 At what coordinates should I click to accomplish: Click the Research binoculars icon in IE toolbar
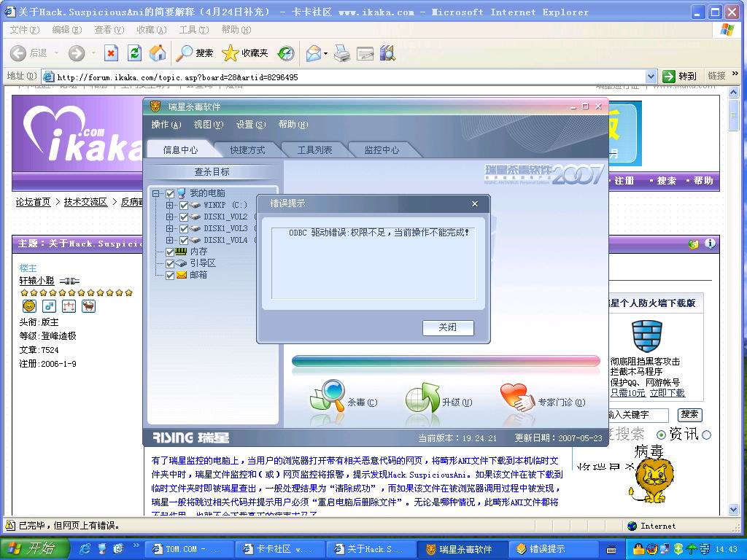[x=388, y=52]
